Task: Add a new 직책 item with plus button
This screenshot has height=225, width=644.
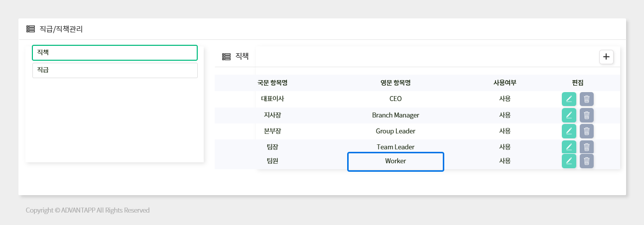Action: pos(606,57)
